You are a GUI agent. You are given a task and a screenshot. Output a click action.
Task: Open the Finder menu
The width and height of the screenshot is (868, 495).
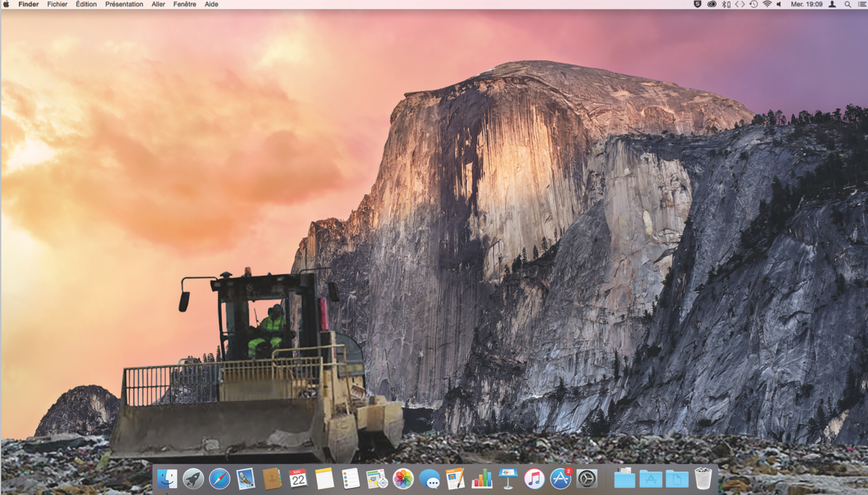point(28,4)
